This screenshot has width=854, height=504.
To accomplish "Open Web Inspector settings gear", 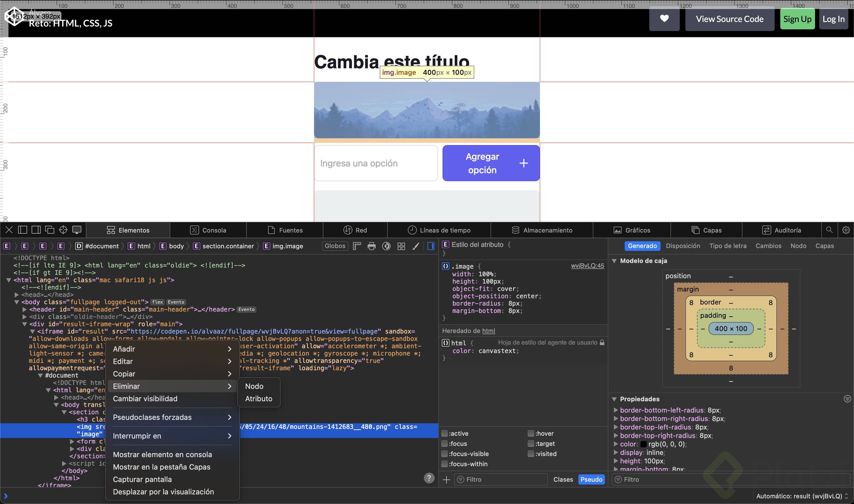I will click(x=846, y=230).
